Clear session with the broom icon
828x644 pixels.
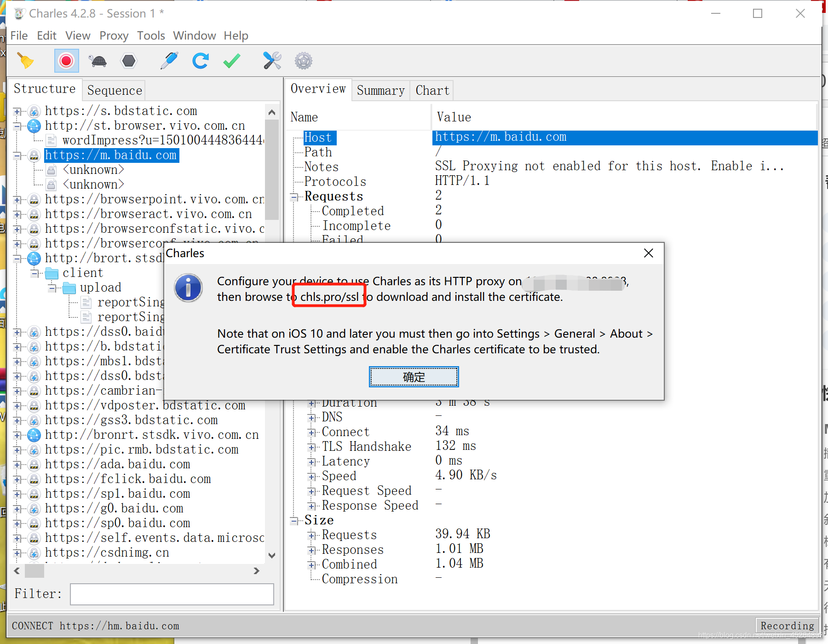pyautogui.click(x=25, y=61)
